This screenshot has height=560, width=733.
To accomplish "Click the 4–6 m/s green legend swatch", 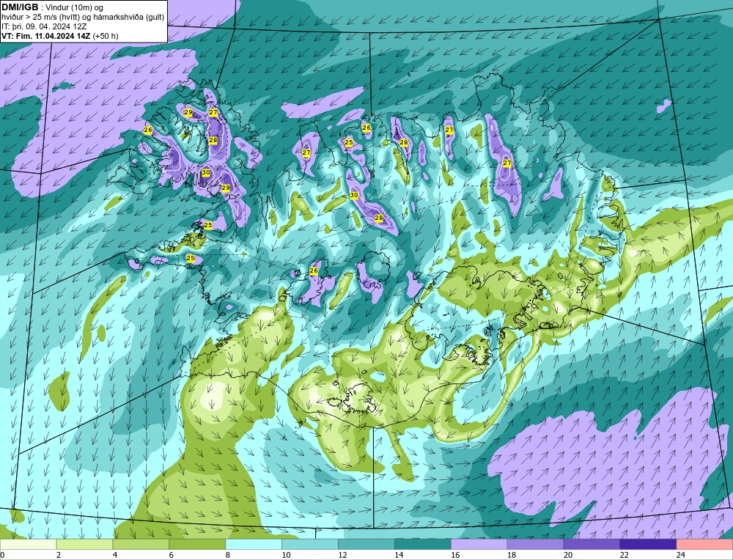I will pos(141,544).
